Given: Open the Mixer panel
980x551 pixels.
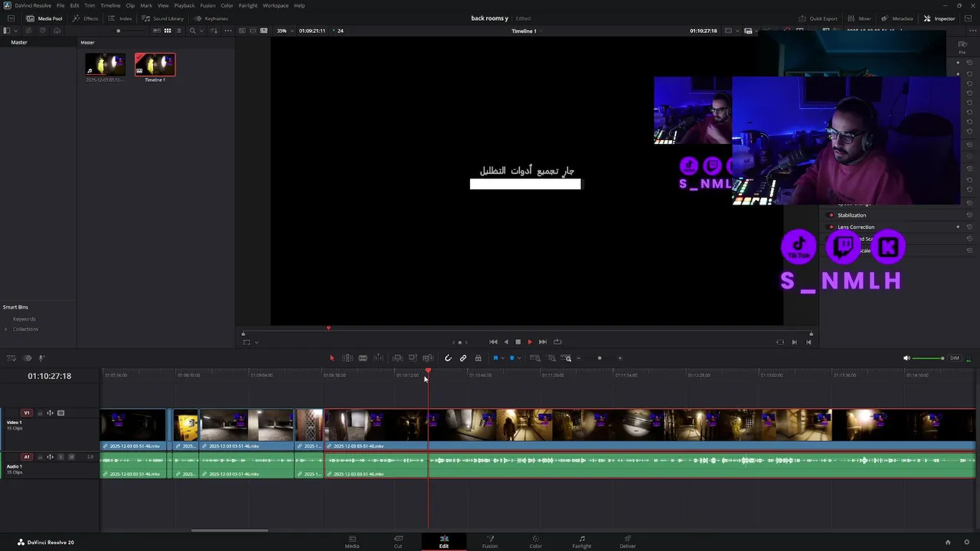Looking at the screenshot, I should (x=860, y=18).
